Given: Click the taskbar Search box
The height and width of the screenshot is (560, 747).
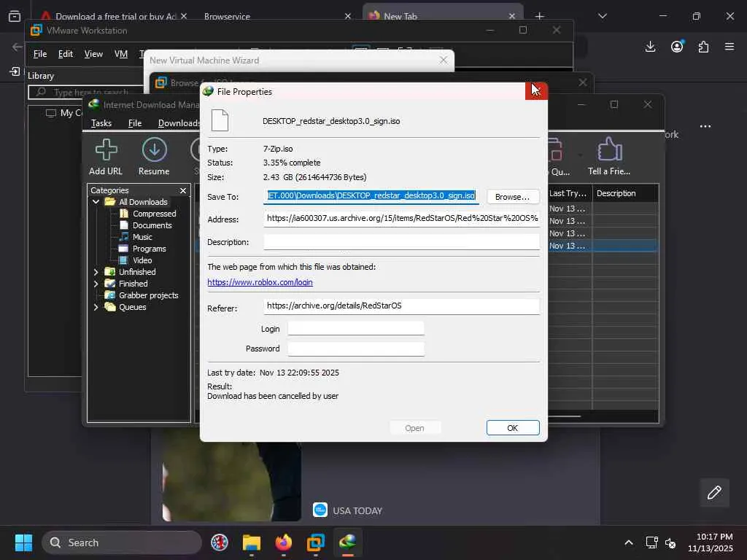Looking at the screenshot, I should (x=122, y=542).
